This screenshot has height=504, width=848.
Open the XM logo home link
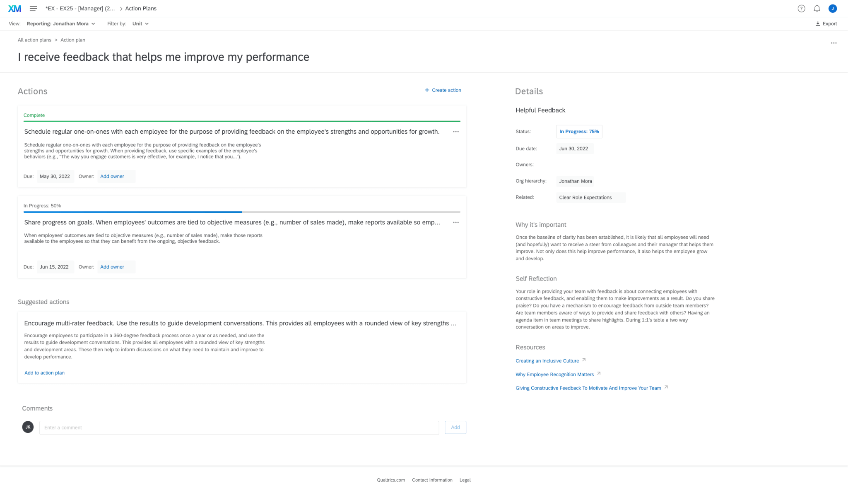(x=14, y=8)
